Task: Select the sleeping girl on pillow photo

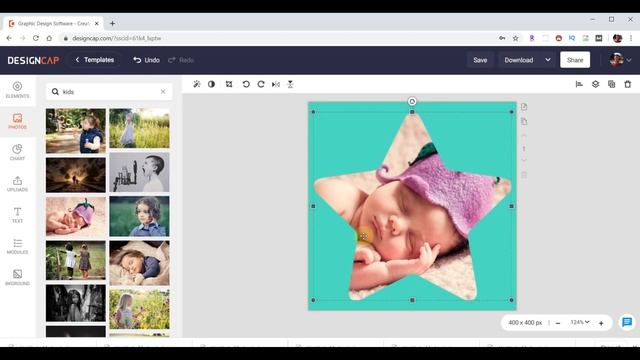Action: coord(139,262)
